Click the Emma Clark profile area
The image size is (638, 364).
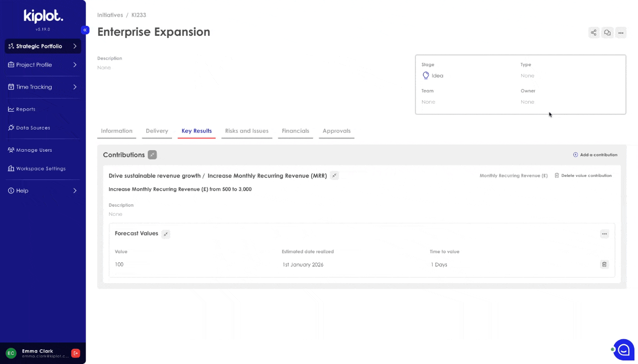pyautogui.click(x=37, y=353)
